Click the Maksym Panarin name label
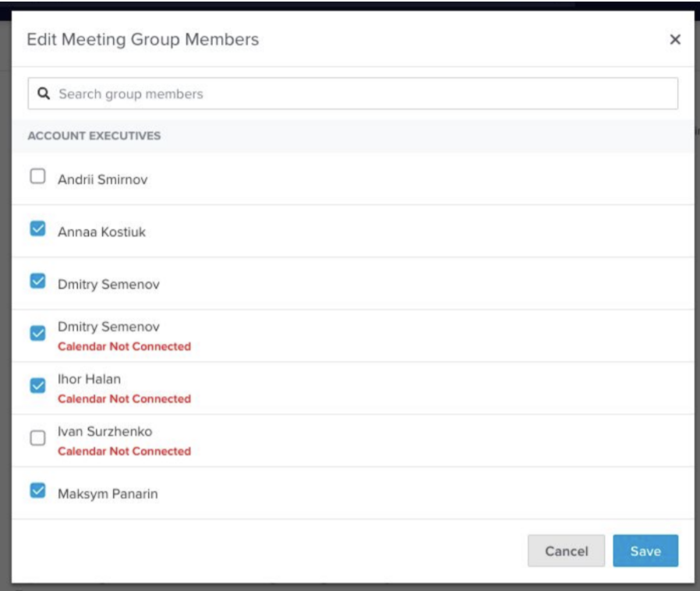Viewport: 700px width, 591px height. 108,493
